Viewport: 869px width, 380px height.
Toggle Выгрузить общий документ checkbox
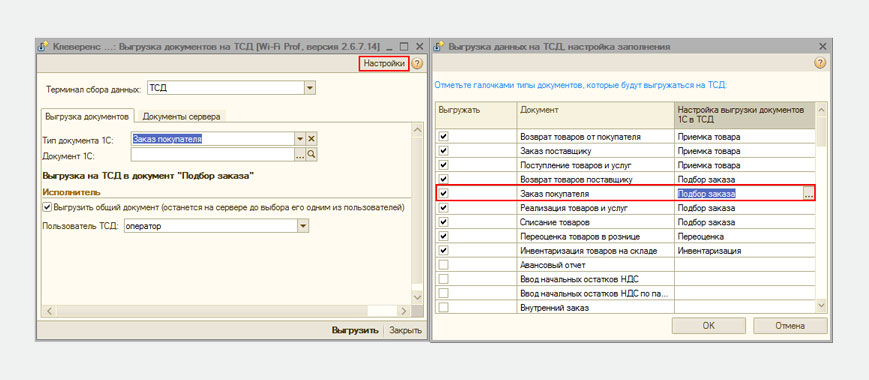click(47, 207)
